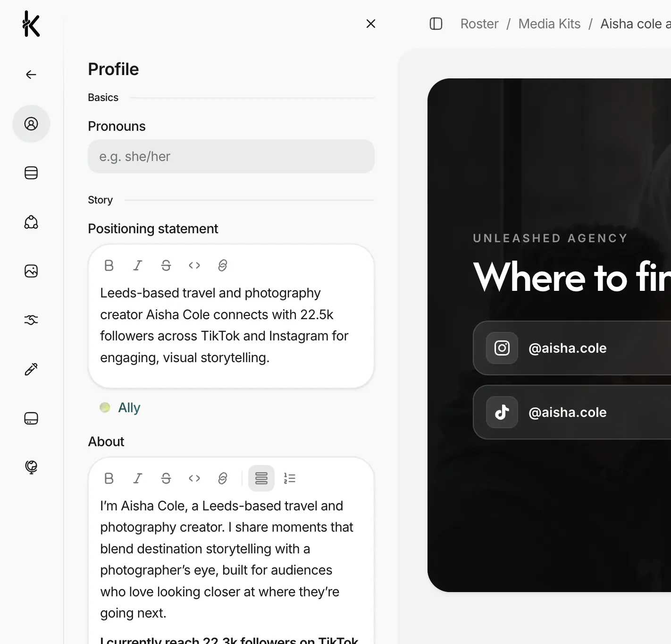Open the pencil design icon in sidebar
Screen dimensions: 671x644
pos(31,369)
